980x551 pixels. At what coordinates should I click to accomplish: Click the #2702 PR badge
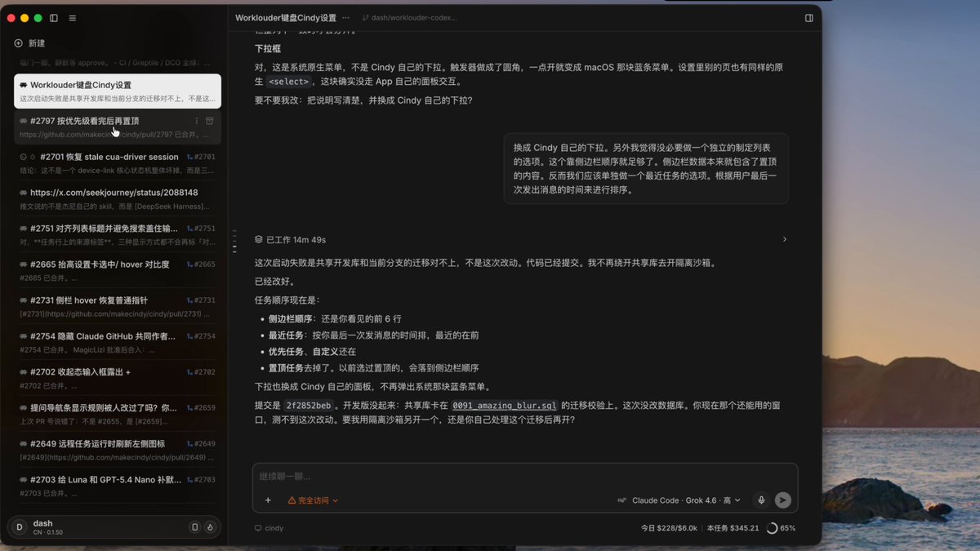click(201, 372)
